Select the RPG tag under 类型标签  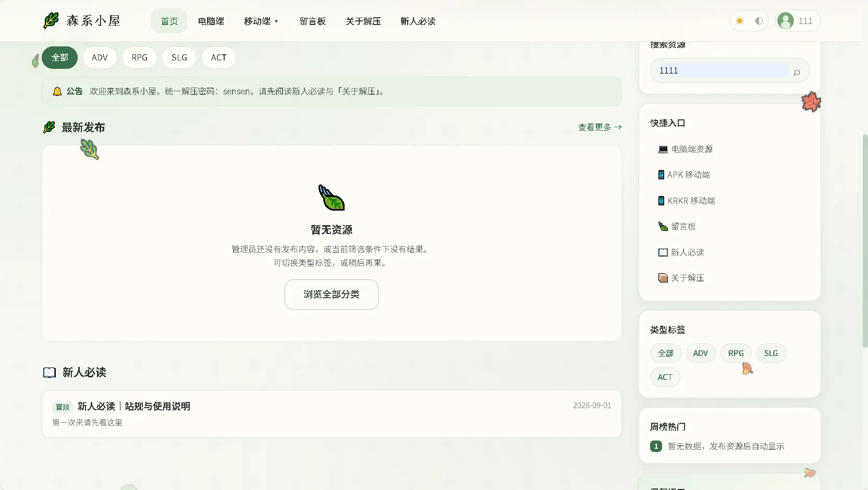(736, 353)
